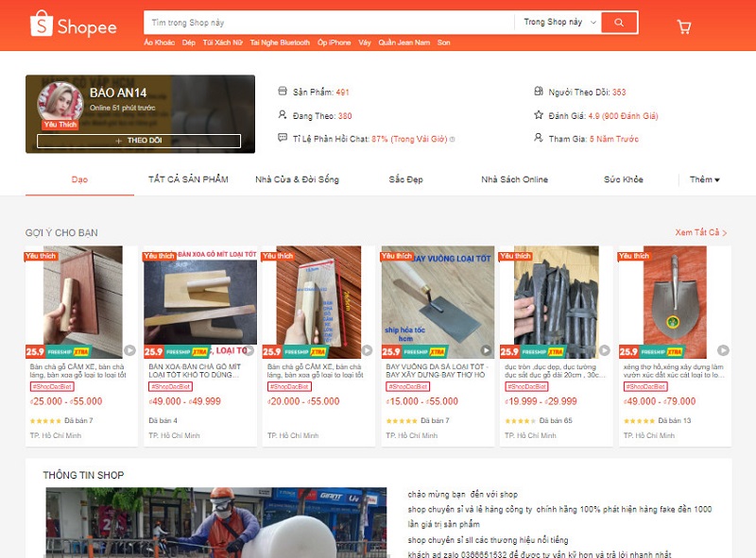
Task: Click the Sản Phẩm store icon
Action: [282, 92]
